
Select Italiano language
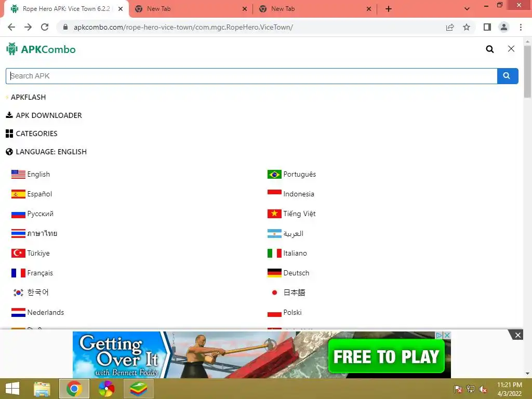[295, 253]
